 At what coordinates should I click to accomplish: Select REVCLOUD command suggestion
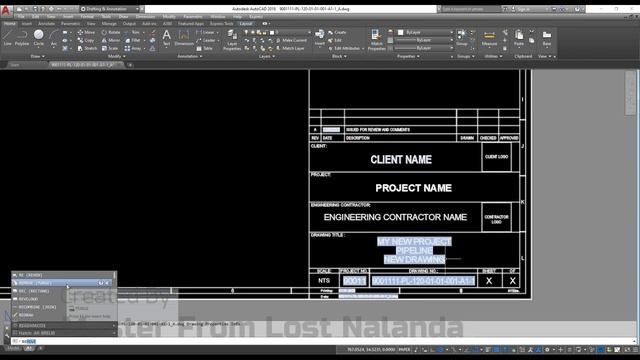[39, 299]
